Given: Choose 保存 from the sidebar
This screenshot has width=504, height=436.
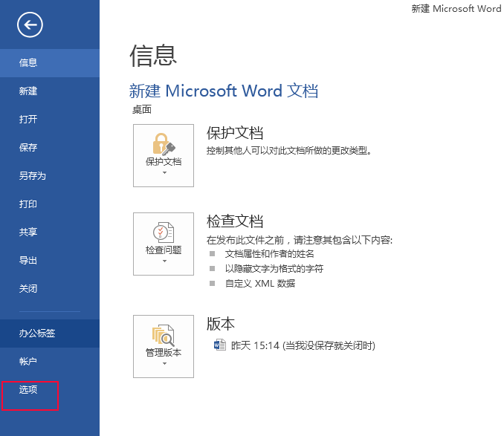Looking at the screenshot, I should point(50,148).
